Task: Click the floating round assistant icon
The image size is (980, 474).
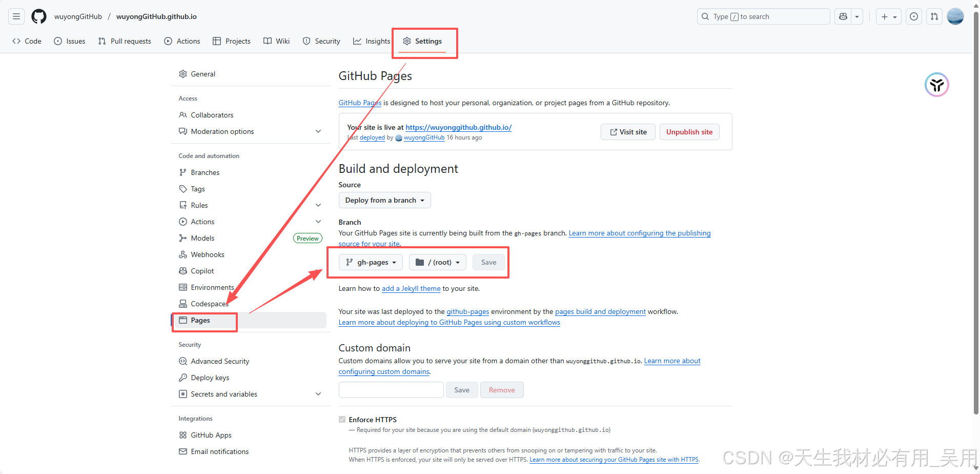Action: coord(937,85)
